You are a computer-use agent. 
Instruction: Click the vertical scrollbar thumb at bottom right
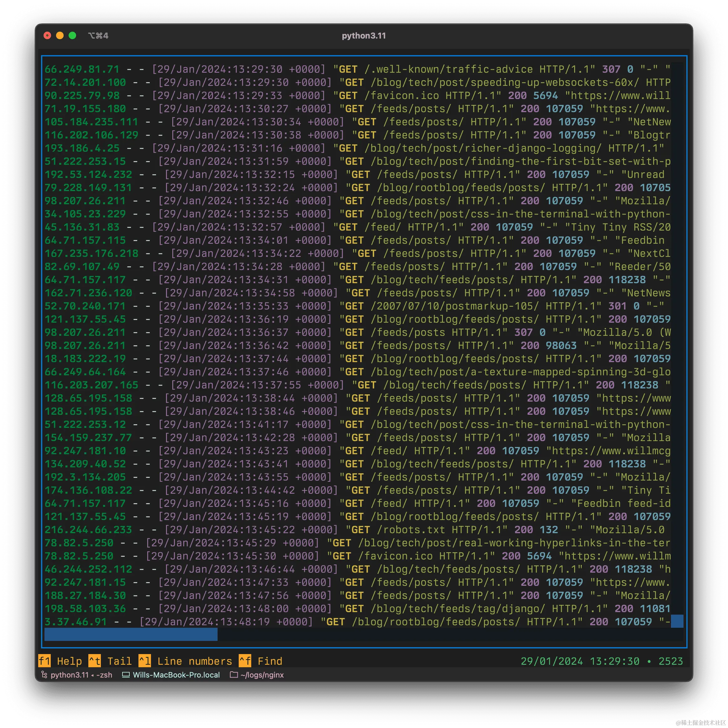[677, 621]
